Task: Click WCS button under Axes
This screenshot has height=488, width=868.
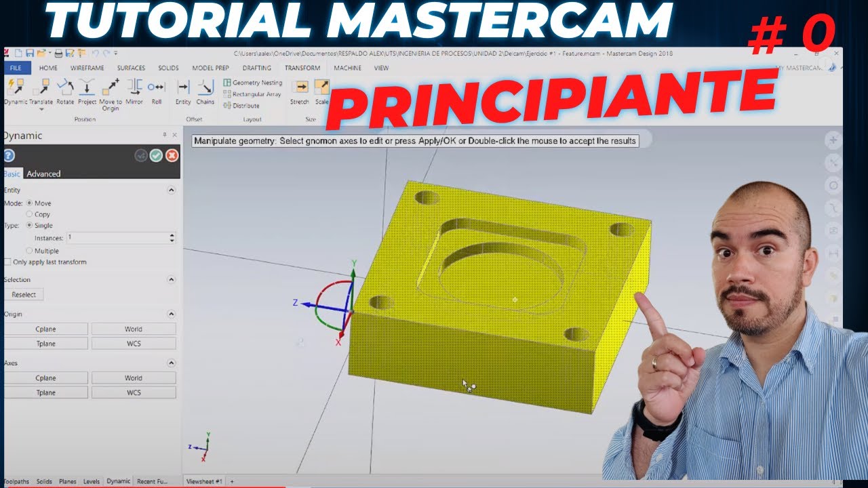Action: point(134,392)
